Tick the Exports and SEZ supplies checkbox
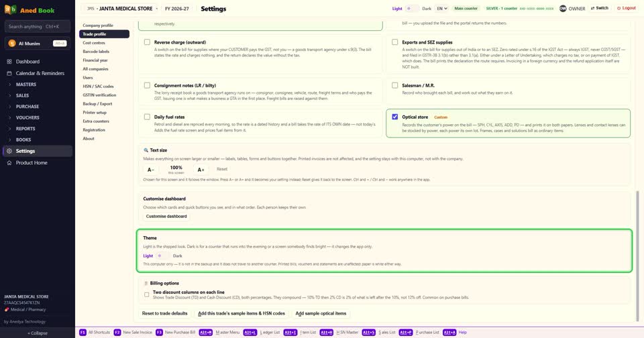 [x=394, y=42]
